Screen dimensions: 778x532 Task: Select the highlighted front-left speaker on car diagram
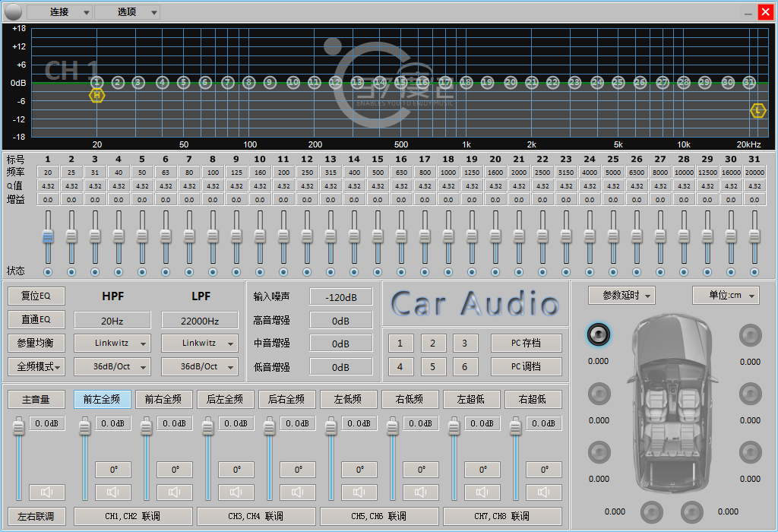(599, 334)
